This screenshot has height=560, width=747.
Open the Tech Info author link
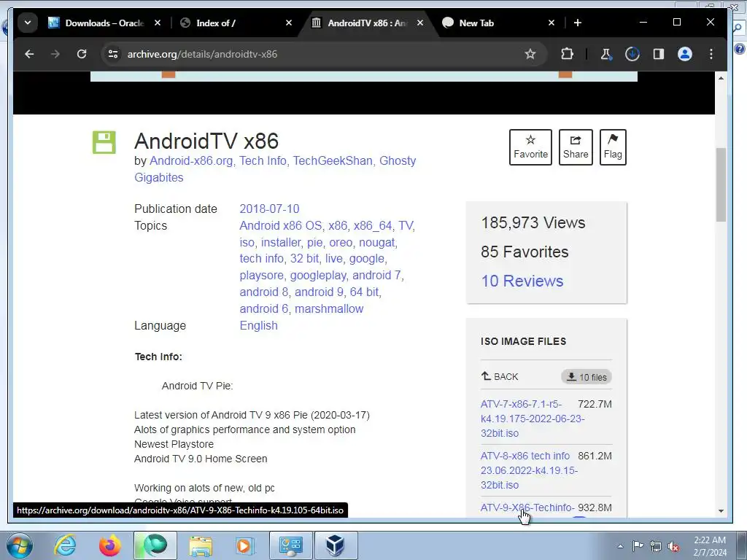[x=263, y=161]
